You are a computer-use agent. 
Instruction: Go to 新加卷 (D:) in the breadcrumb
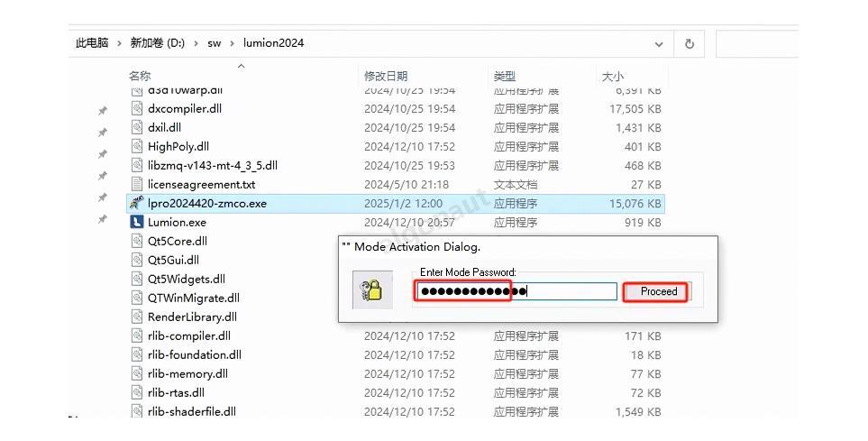pyautogui.click(x=157, y=42)
